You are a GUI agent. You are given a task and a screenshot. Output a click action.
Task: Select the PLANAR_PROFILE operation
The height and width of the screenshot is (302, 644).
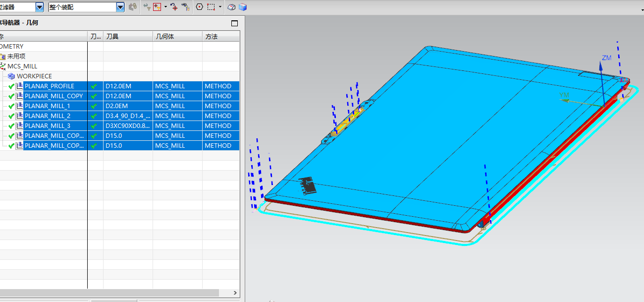coord(50,86)
